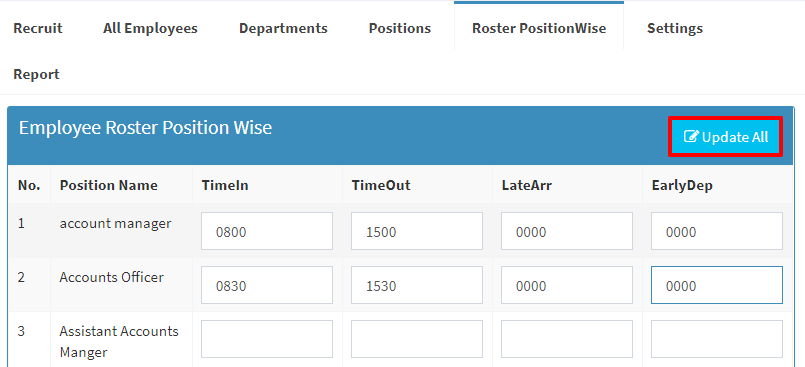This screenshot has height=367, width=805.
Task: Go to the Departments tab
Action: click(x=283, y=28)
